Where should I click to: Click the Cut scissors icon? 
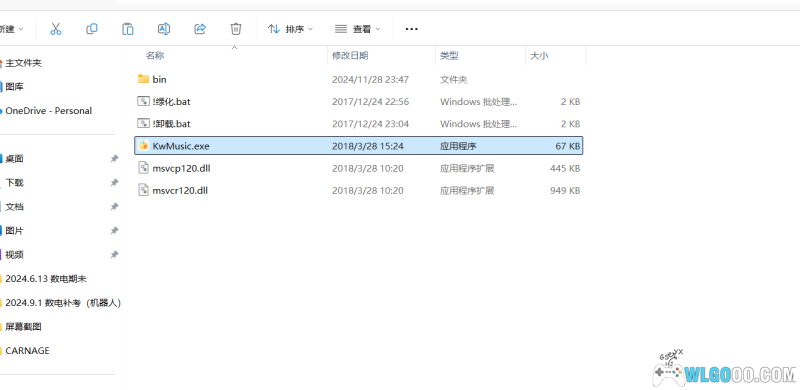point(56,29)
